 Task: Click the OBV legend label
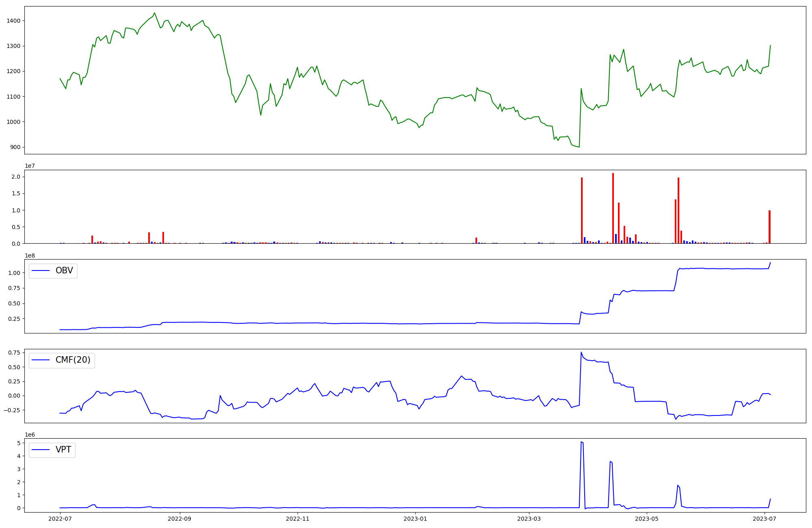[64, 270]
